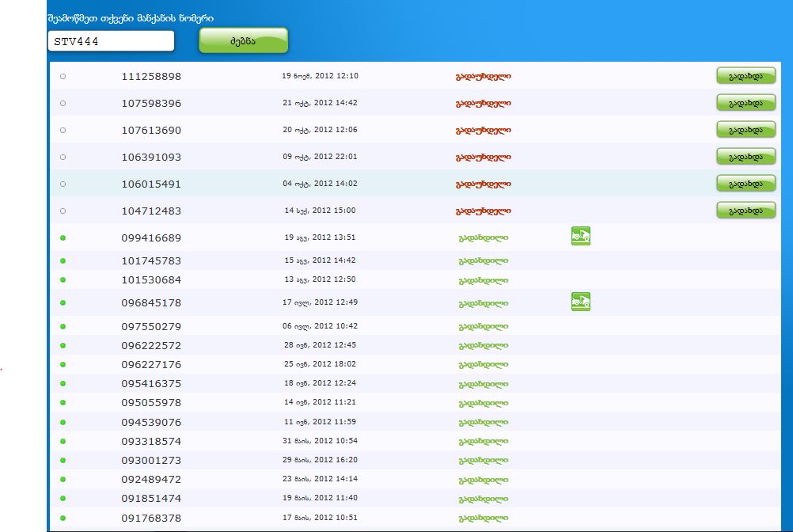The width and height of the screenshot is (793, 532).
Task: Click pay button for fine 111258898
Action: (x=746, y=76)
